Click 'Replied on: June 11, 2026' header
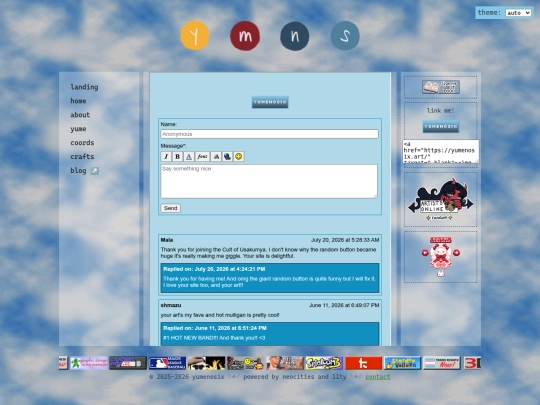The height and width of the screenshot is (405, 540). [215, 328]
